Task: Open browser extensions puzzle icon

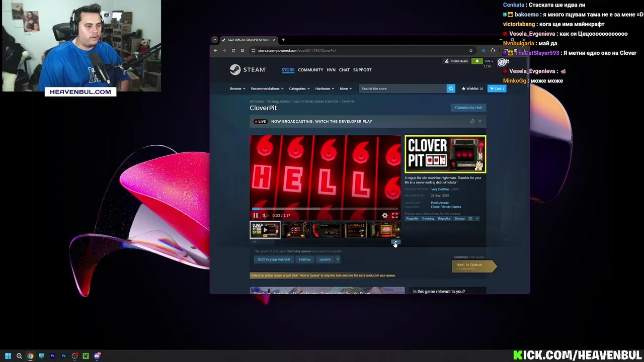Action: tap(493, 50)
